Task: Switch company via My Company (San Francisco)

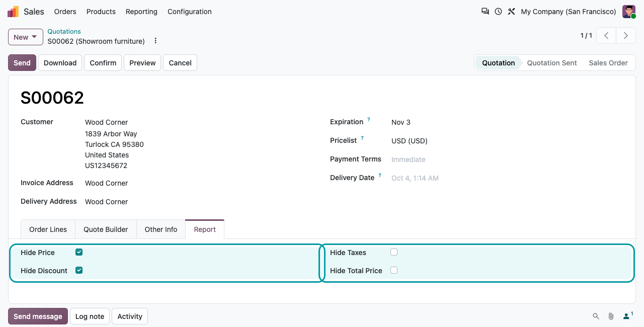Action: click(x=569, y=12)
